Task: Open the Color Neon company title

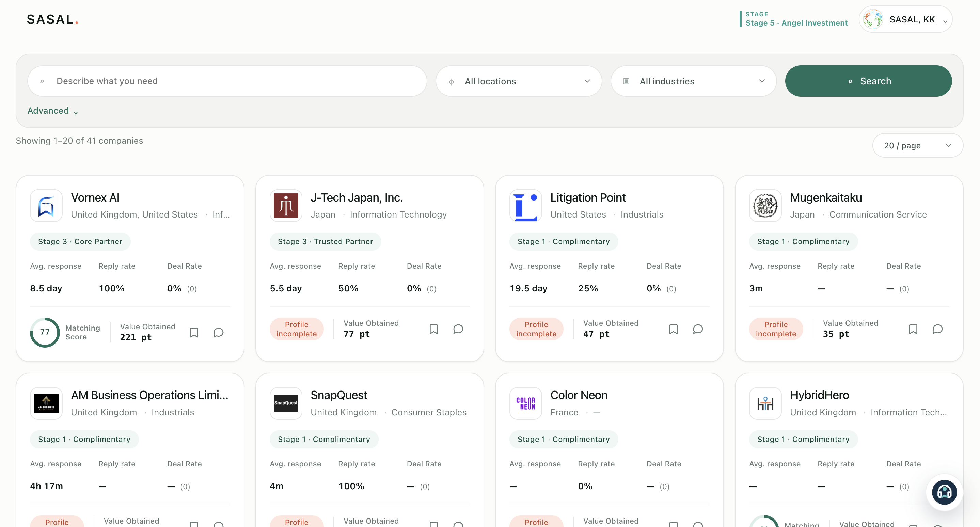Action: [579, 396]
